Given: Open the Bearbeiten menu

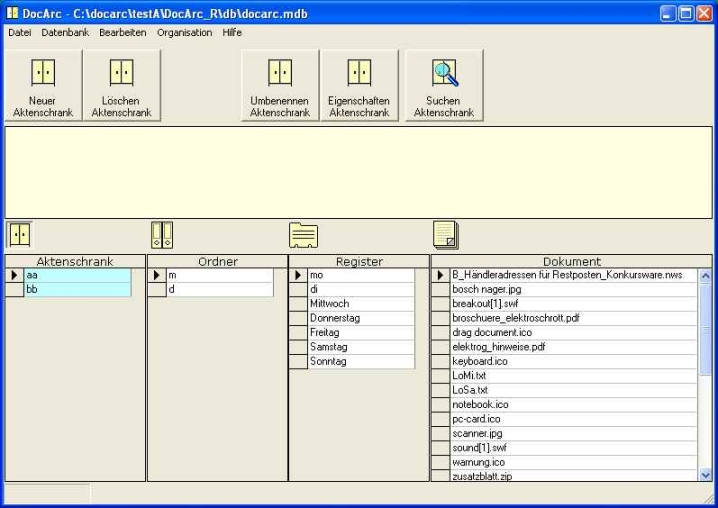Looking at the screenshot, I should tap(122, 32).
